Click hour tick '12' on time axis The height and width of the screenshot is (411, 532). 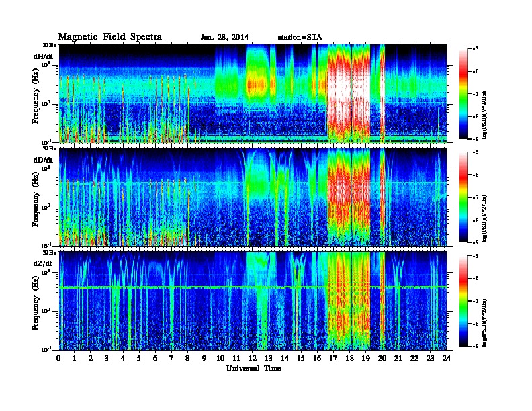(x=253, y=359)
